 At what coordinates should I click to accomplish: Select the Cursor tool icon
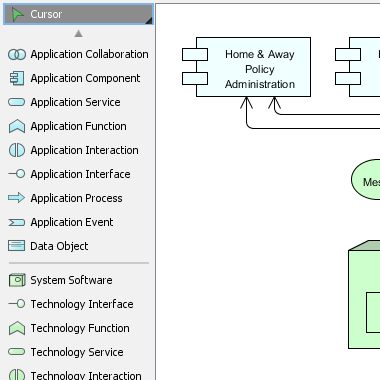pyautogui.click(x=17, y=14)
